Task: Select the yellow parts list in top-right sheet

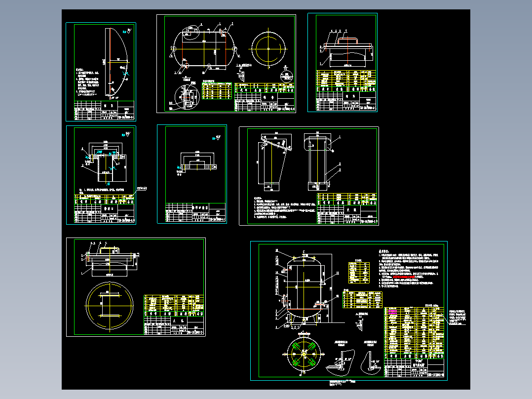Action: click(346, 81)
